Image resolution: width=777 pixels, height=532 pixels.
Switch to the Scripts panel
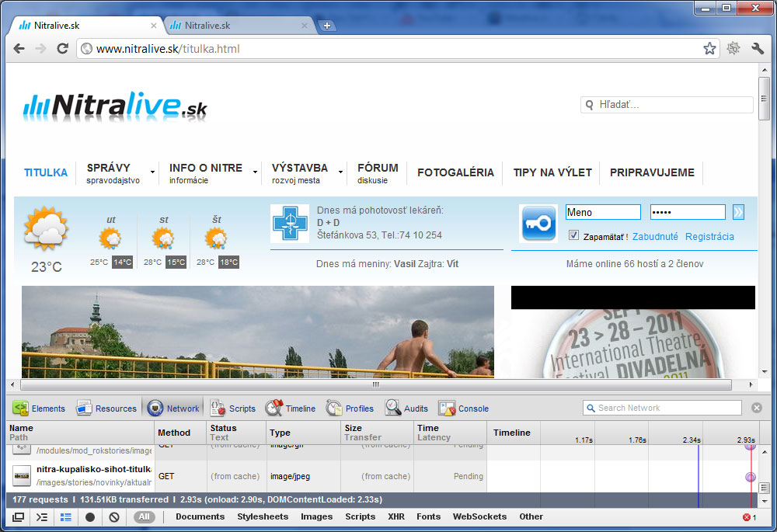pyautogui.click(x=233, y=409)
